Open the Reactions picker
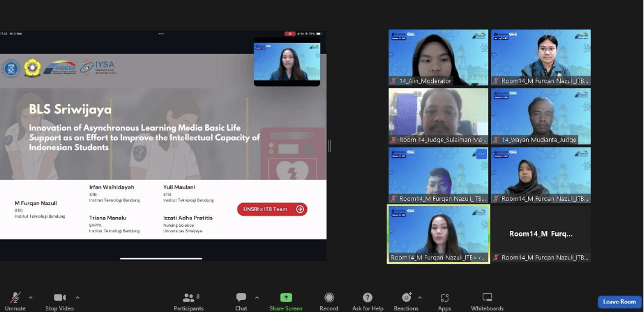This screenshot has height=312, width=644. (406, 298)
